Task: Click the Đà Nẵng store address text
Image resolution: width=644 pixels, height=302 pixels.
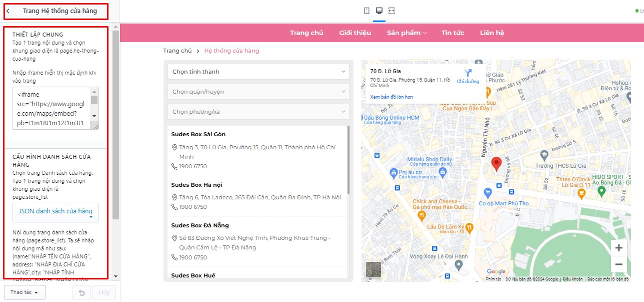Action: tap(255, 242)
